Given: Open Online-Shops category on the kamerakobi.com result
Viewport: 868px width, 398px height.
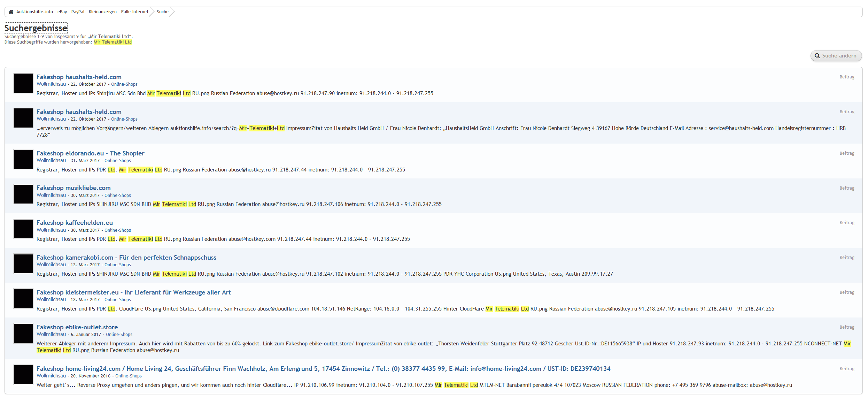Looking at the screenshot, I should tap(118, 265).
